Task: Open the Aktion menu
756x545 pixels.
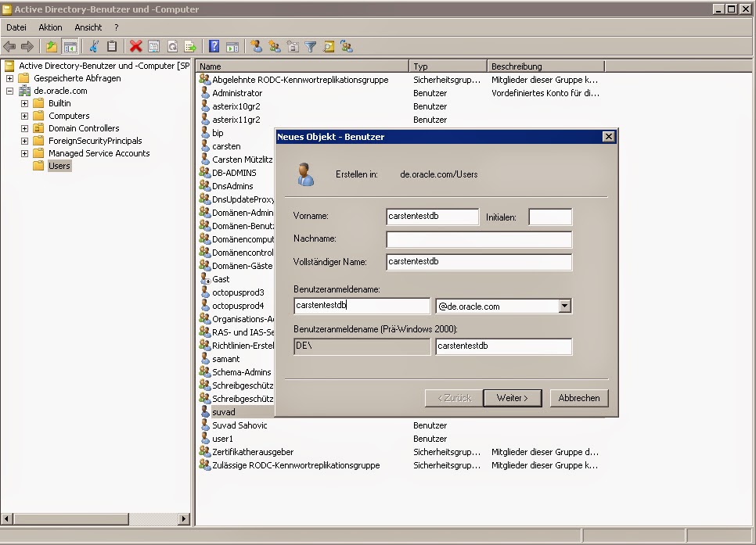Action: pos(50,27)
